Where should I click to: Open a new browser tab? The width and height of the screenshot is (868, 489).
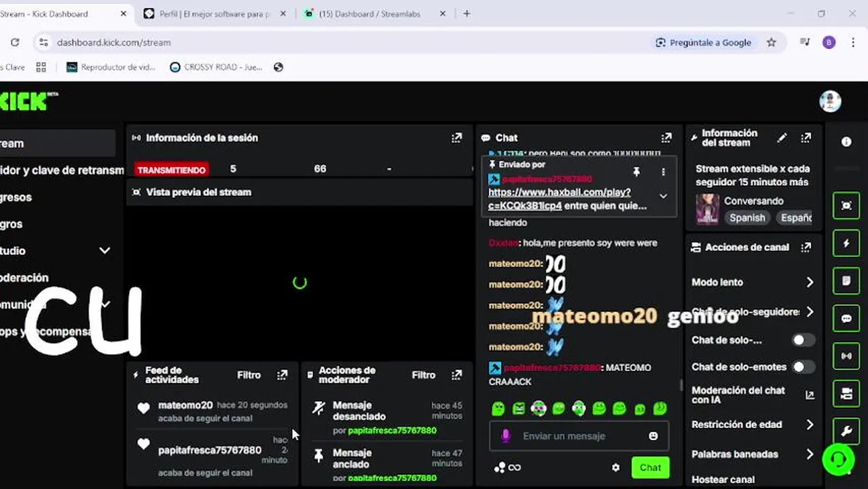467,14
